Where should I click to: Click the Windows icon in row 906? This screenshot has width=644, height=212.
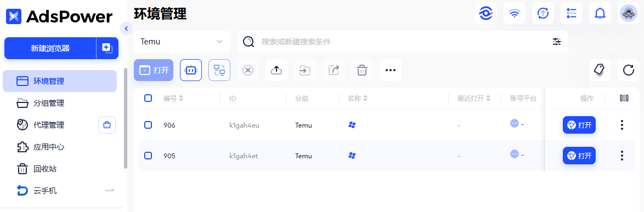tap(352, 125)
